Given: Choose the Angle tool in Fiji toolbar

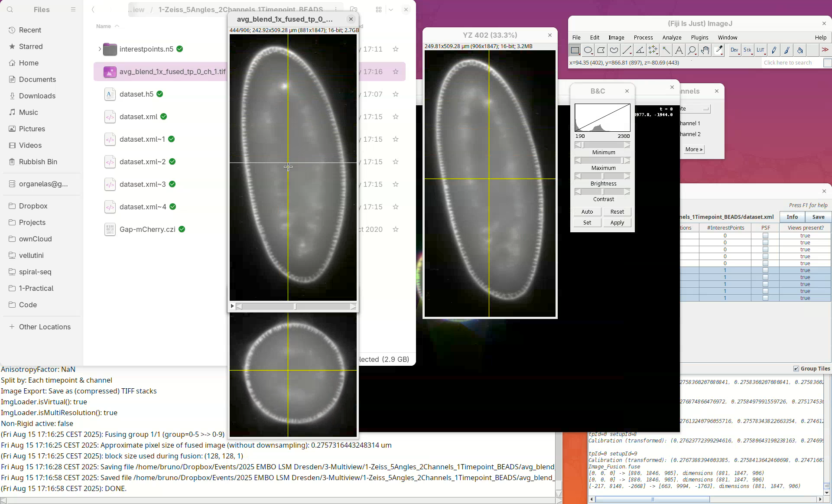Looking at the screenshot, I should [x=640, y=51].
